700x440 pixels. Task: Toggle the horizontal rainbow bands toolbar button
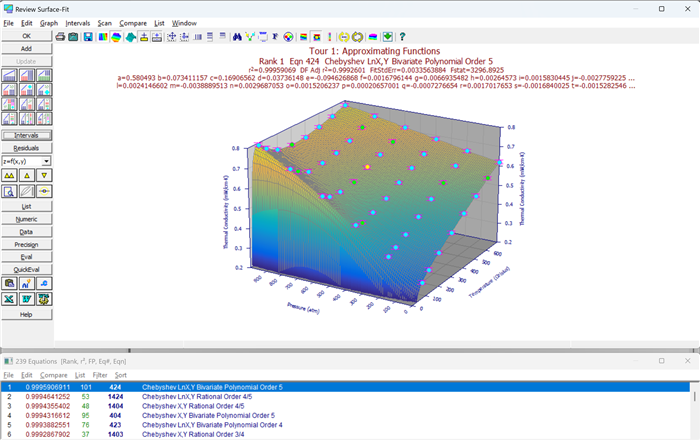[303, 37]
